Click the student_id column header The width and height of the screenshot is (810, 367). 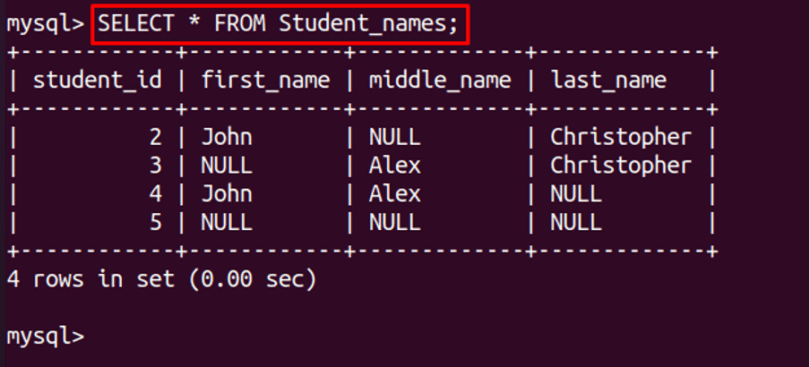pyautogui.click(x=97, y=81)
